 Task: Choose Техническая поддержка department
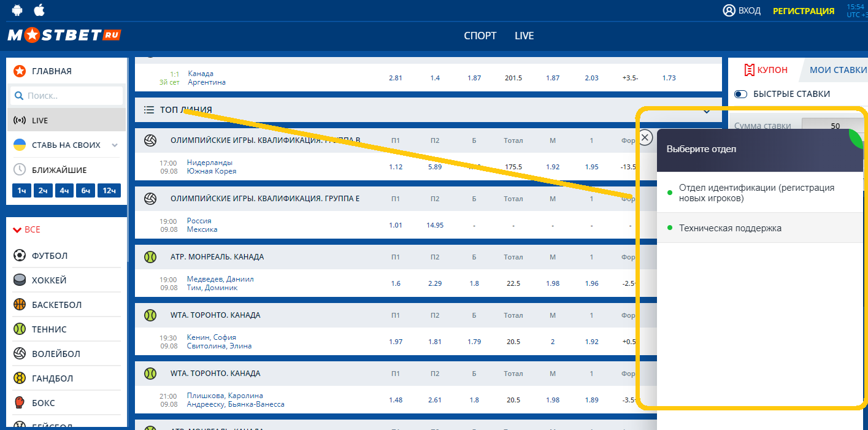[x=730, y=228]
